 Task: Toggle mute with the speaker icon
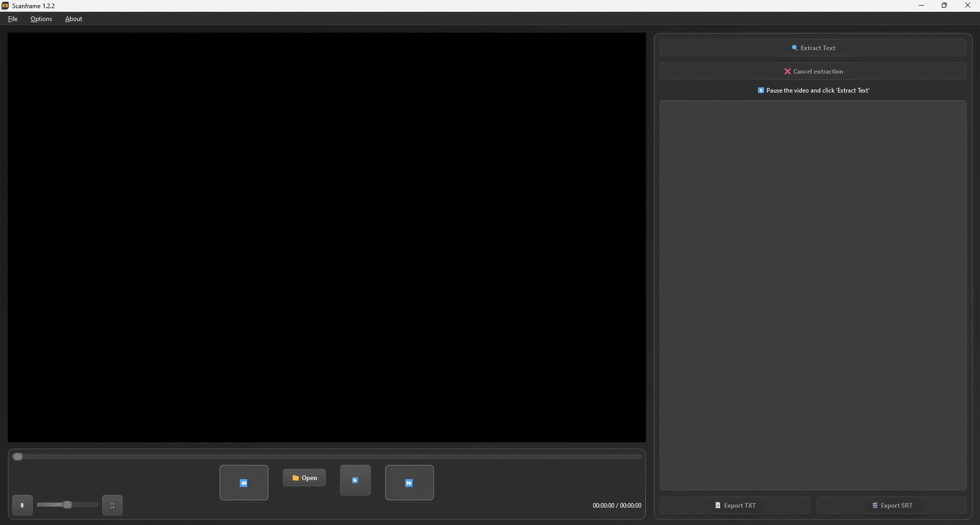[23, 505]
